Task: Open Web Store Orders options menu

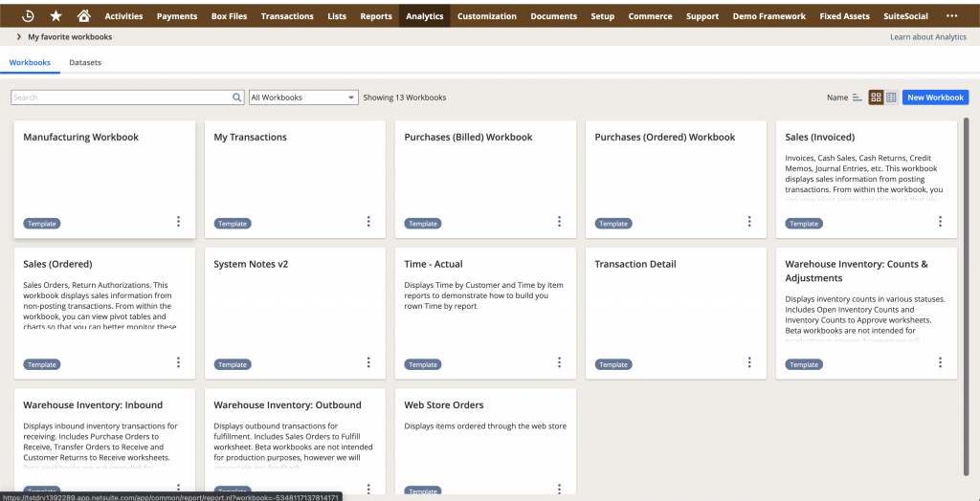Action: (559, 489)
